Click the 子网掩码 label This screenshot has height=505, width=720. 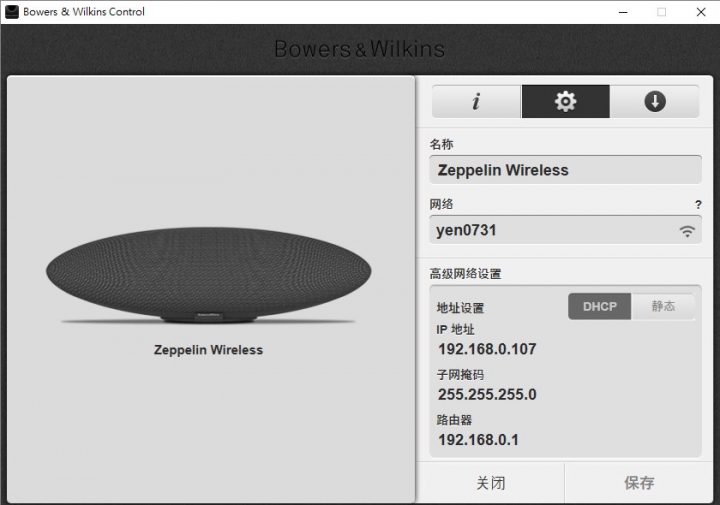460,375
